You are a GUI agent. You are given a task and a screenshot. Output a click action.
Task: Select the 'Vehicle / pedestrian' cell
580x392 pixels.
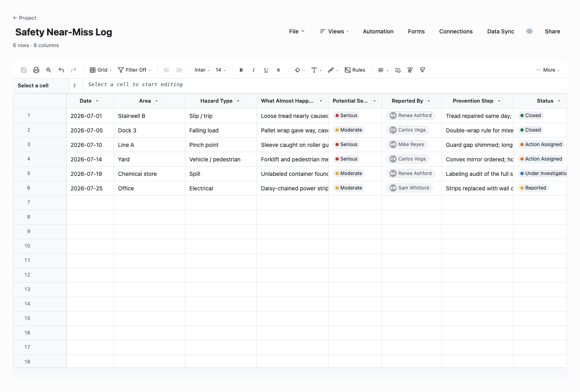coord(221,159)
